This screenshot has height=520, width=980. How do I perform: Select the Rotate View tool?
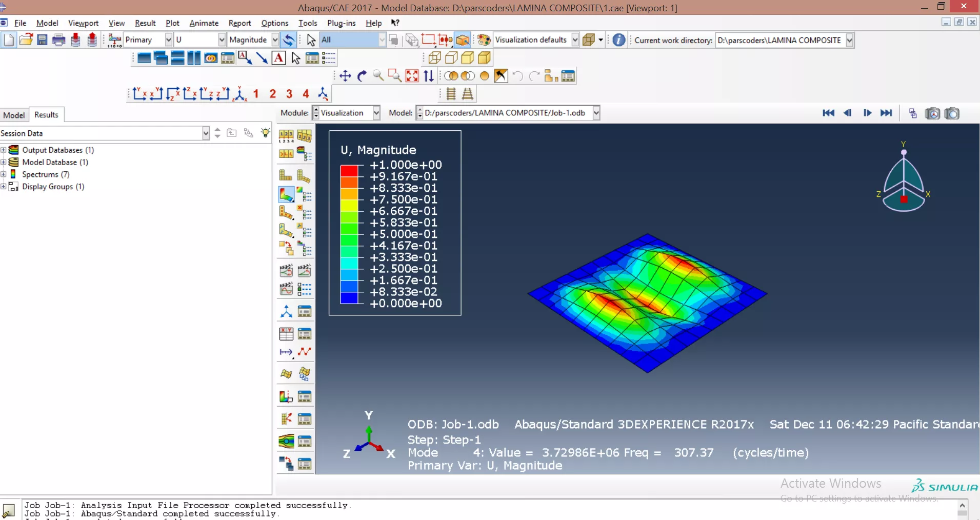coord(362,76)
